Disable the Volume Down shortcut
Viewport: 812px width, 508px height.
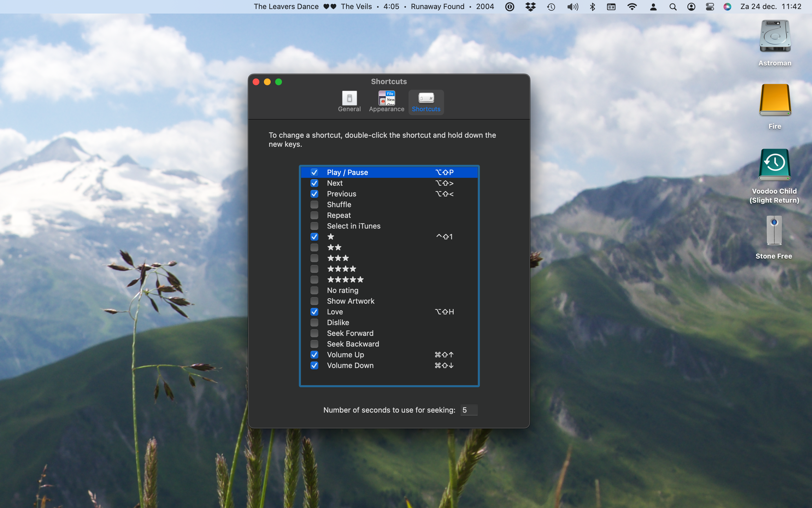tap(314, 365)
